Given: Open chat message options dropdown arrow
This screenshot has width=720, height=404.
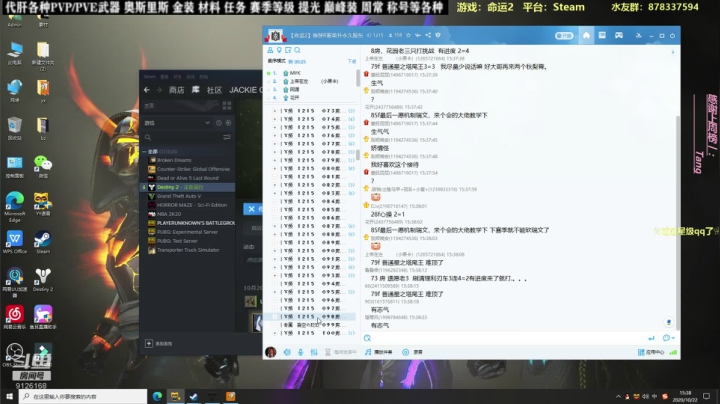Looking at the screenshot, I should (673, 338).
